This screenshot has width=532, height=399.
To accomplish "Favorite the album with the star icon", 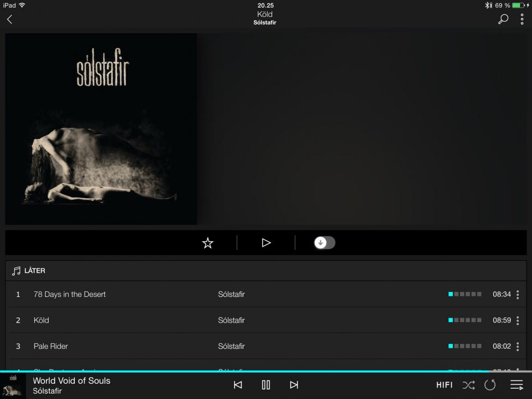I will point(208,243).
